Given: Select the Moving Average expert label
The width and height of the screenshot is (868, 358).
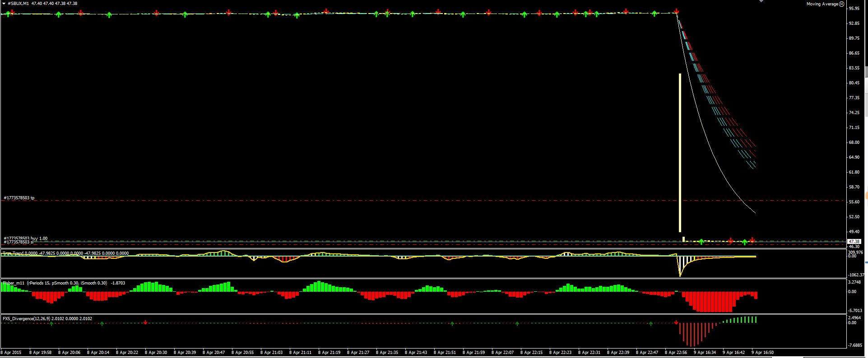Looking at the screenshot, I should 822,4.
